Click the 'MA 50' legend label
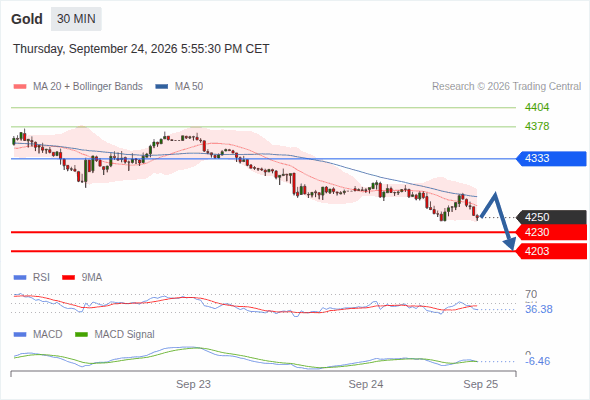 pyautogui.click(x=189, y=87)
